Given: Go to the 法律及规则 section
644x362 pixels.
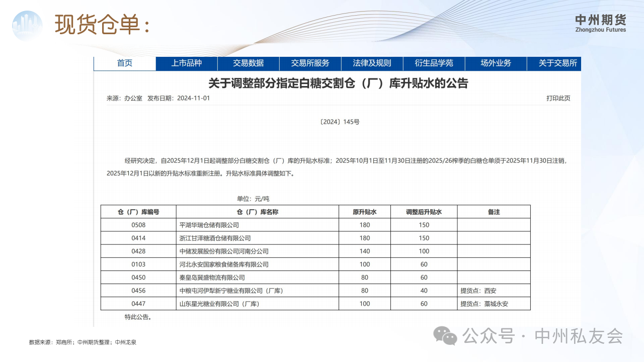Looking at the screenshot, I should (x=372, y=63).
